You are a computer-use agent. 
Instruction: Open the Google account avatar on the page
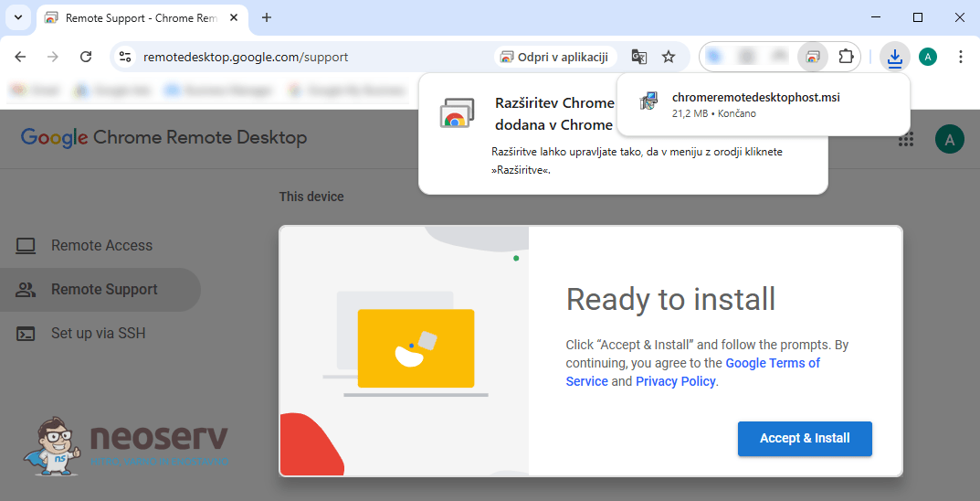pyautogui.click(x=949, y=139)
